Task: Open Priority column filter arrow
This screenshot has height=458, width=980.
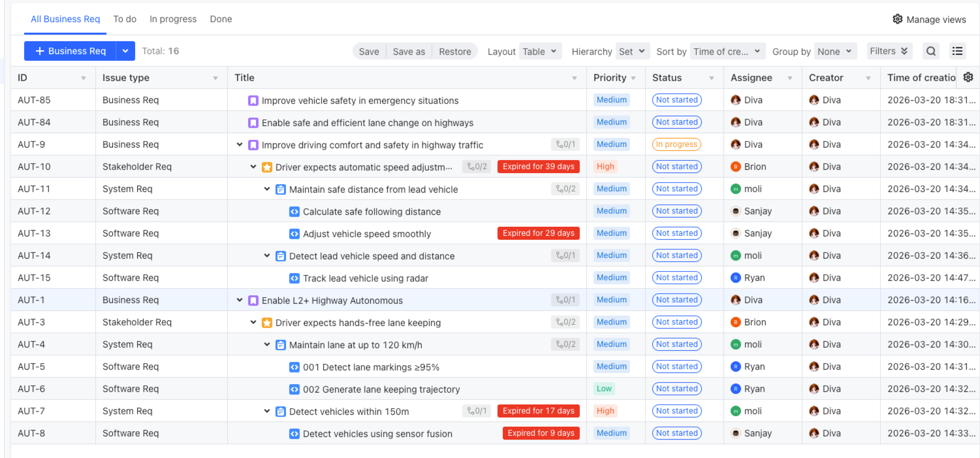Action: pyautogui.click(x=633, y=78)
